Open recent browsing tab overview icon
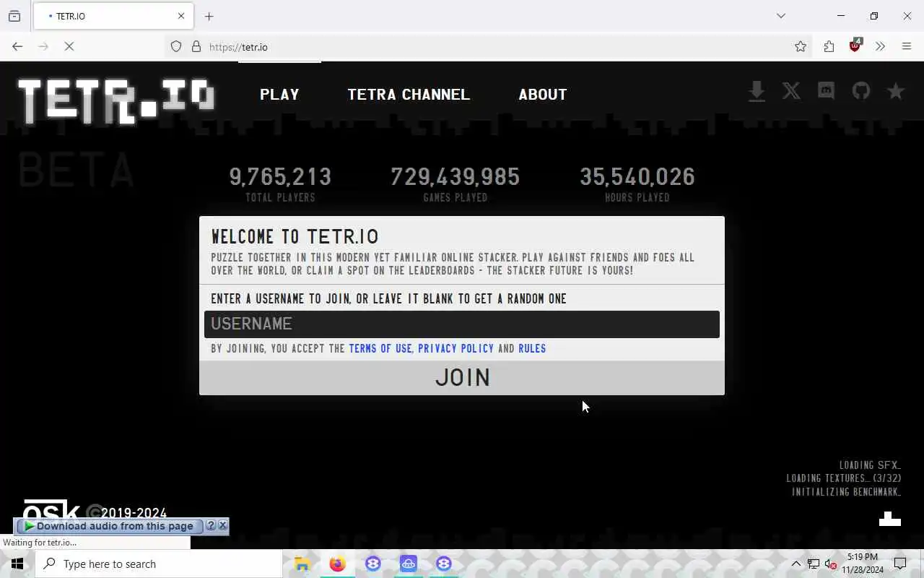This screenshot has width=924, height=578. [x=14, y=16]
